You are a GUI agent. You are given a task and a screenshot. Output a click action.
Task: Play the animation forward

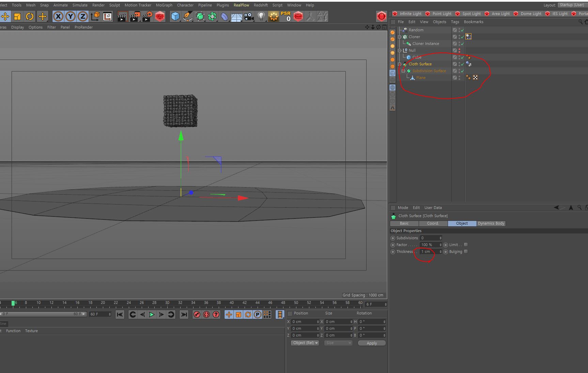[152, 314]
